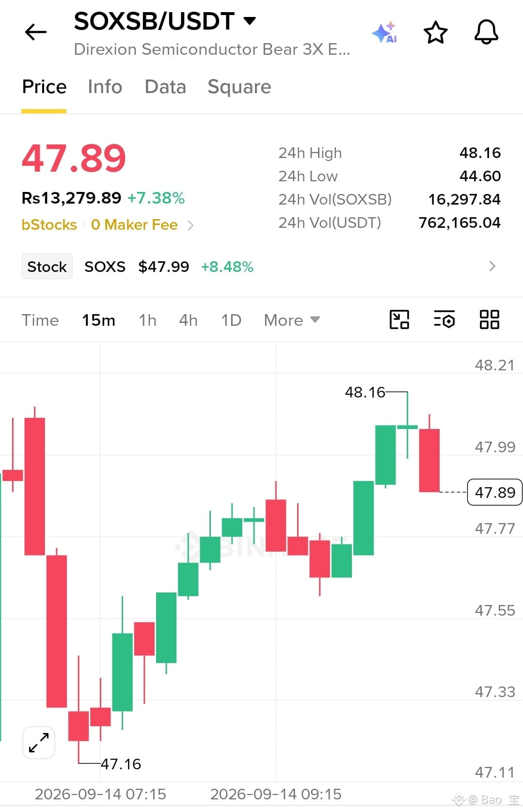Image resolution: width=523 pixels, height=812 pixels.
Task: Tap the bStocks link
Action: click(x=49, y=225)
